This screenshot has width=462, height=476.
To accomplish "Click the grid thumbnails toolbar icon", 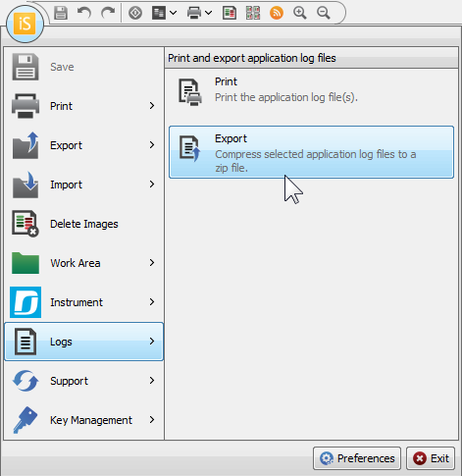I will [x=253, y=13].
